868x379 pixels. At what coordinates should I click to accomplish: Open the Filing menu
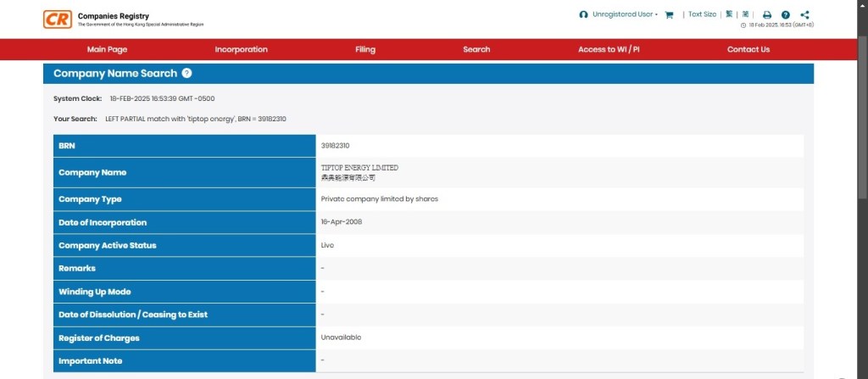click(x=365, y=49)
